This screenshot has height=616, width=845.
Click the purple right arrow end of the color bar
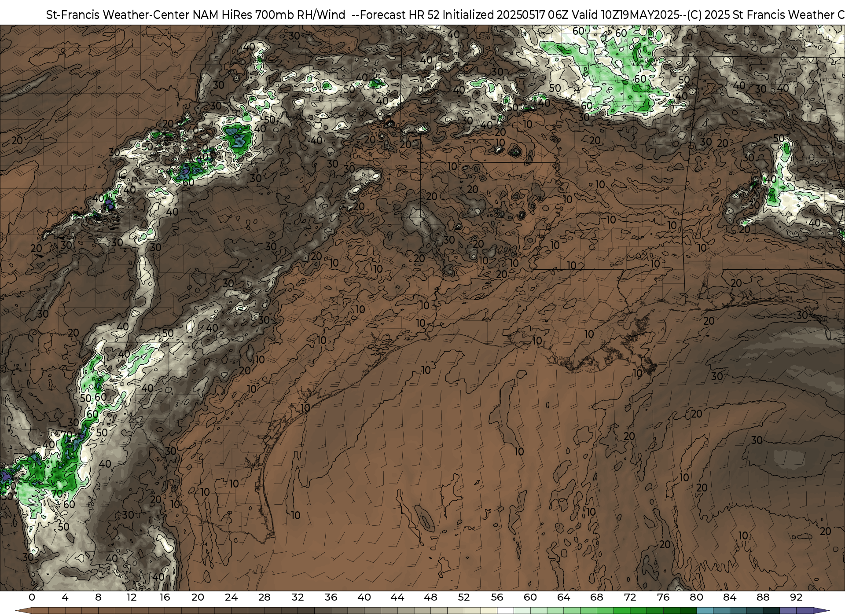(821, 611)
